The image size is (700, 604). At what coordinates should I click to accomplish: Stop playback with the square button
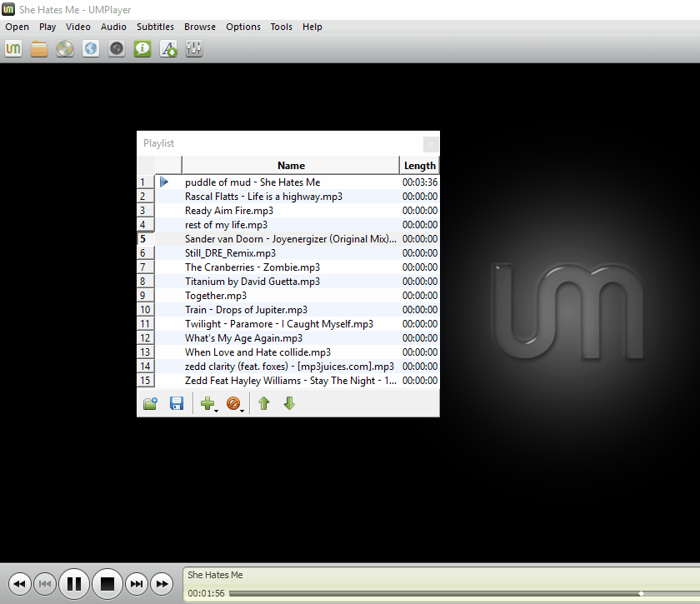pyautogui.click(x=107, y=583)
